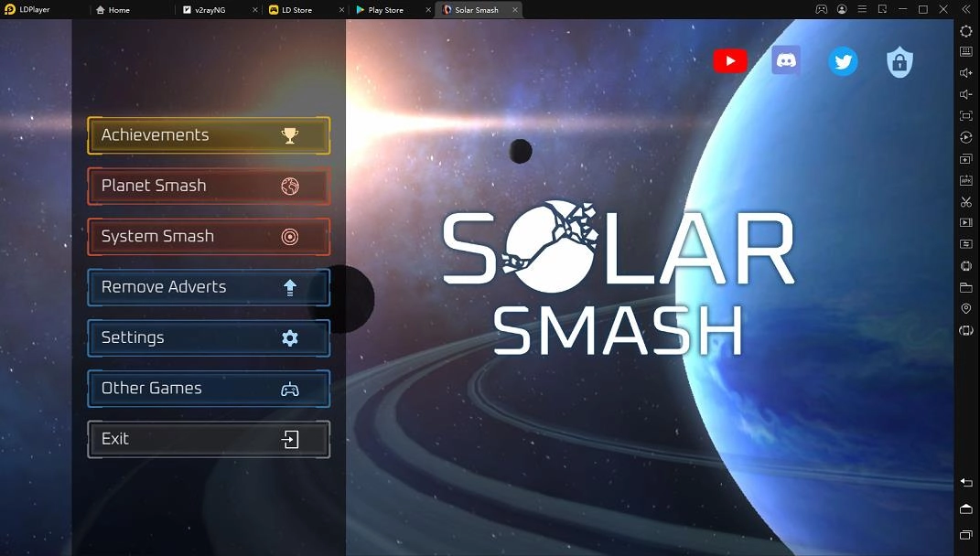
Task: Switch to the LD Store tab
Action: [x=291, y=10]
